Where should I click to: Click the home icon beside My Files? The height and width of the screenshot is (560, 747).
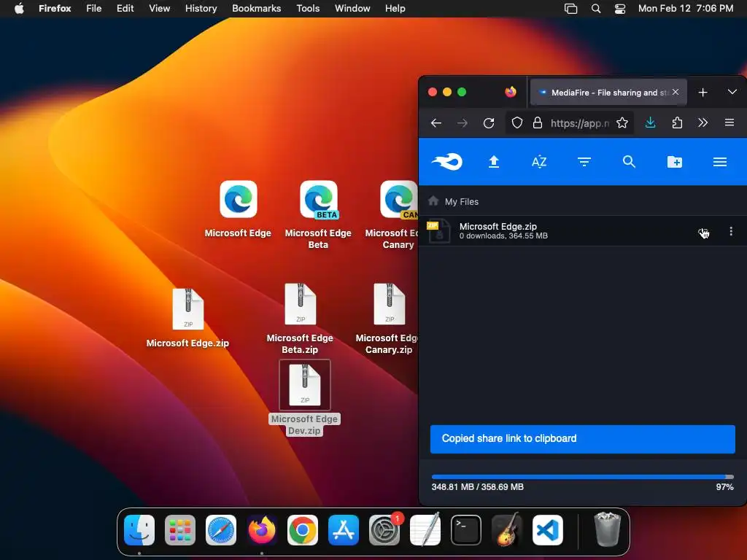pyautogui.click(x=433, y=201)
